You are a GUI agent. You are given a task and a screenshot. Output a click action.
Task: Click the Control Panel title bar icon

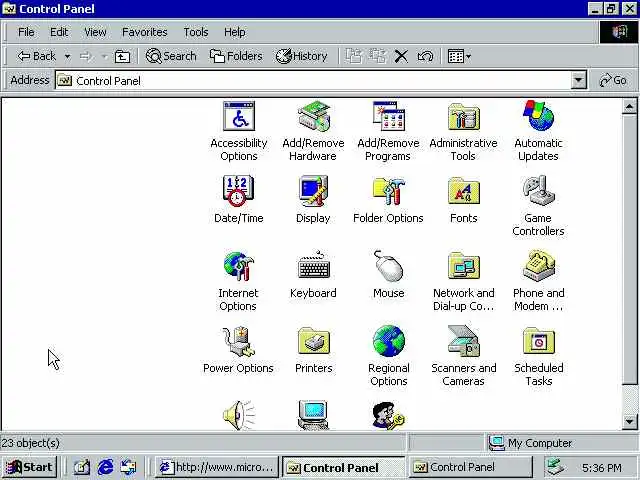pyautogui.click(x=9, y=9)
